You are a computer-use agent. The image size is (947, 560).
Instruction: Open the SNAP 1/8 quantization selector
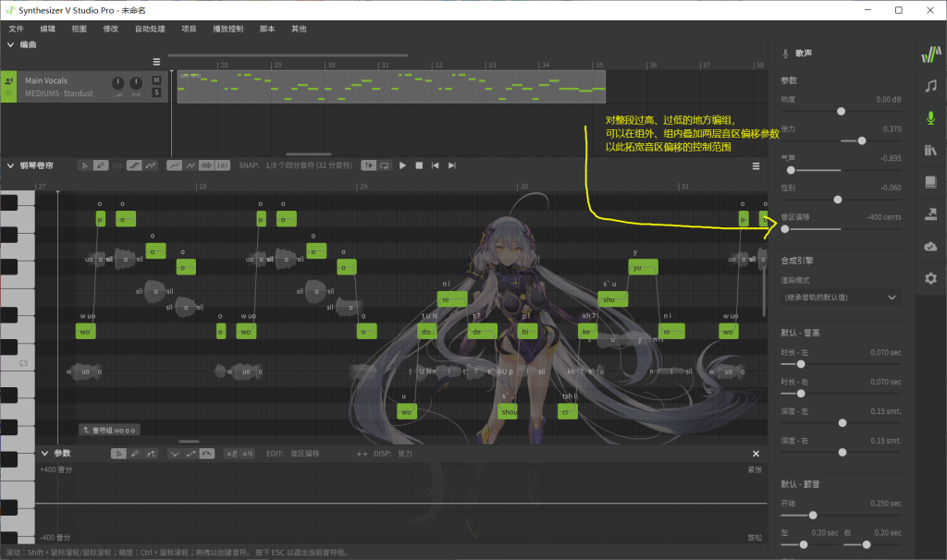pos(309,165)
